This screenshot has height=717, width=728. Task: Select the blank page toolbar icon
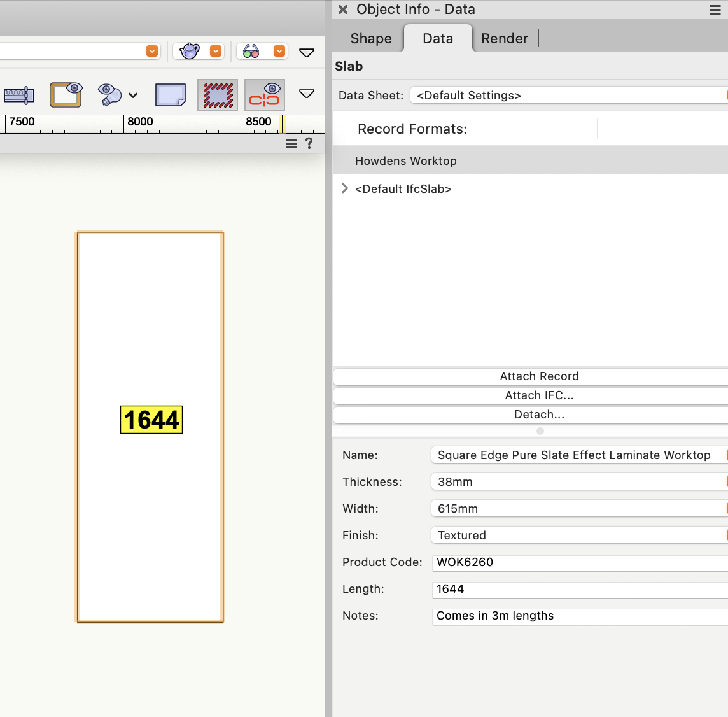coord(170,94)
